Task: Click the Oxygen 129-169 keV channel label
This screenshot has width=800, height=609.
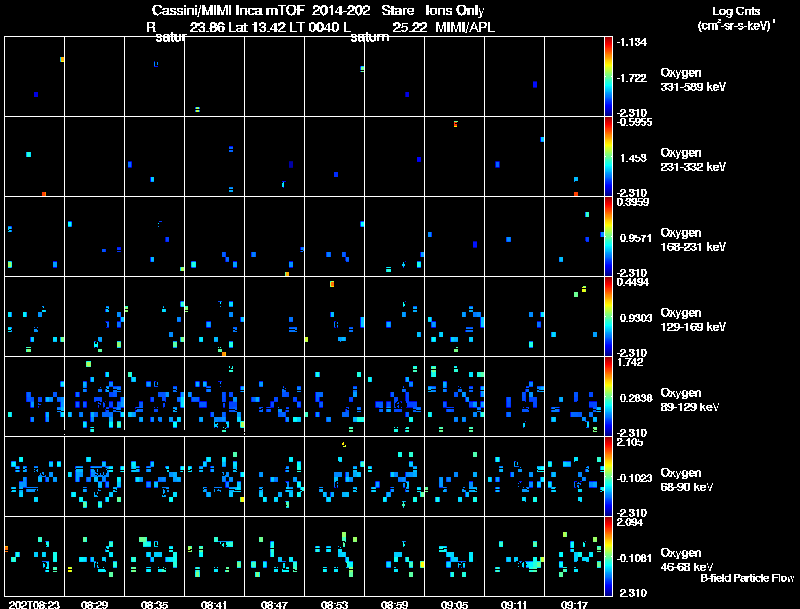Action: point(692,319)
